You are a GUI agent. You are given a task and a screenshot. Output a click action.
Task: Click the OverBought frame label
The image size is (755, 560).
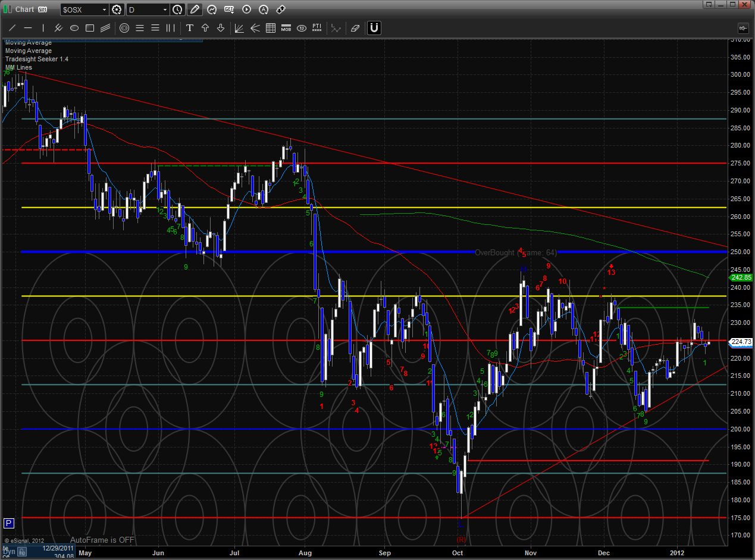(x=515, y=253)
